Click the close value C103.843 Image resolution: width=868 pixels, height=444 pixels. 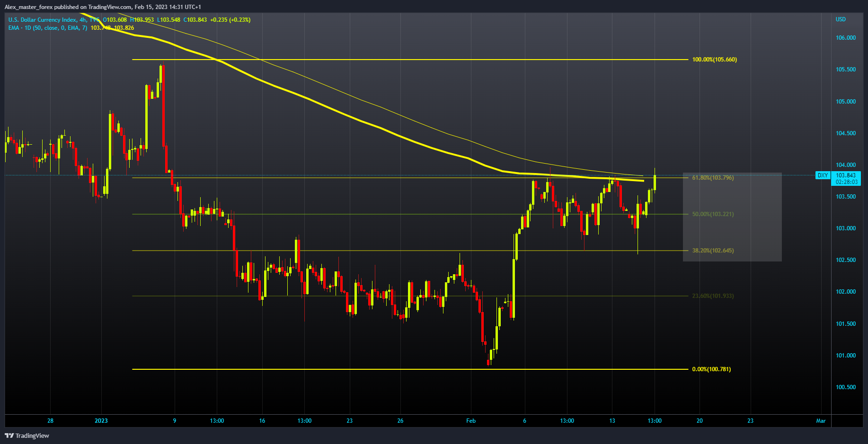click(195, 20)
